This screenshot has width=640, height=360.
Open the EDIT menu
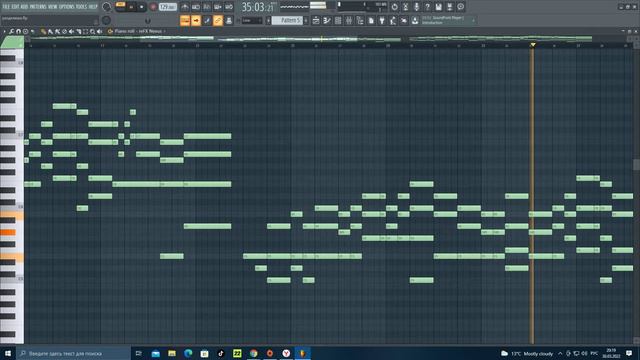point(15,7)
